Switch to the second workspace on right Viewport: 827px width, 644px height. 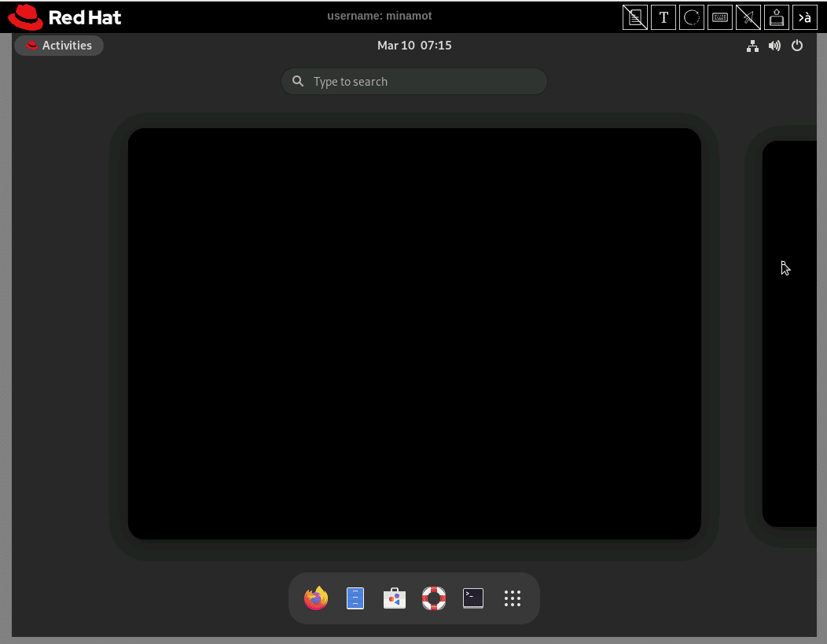(789, 333)
